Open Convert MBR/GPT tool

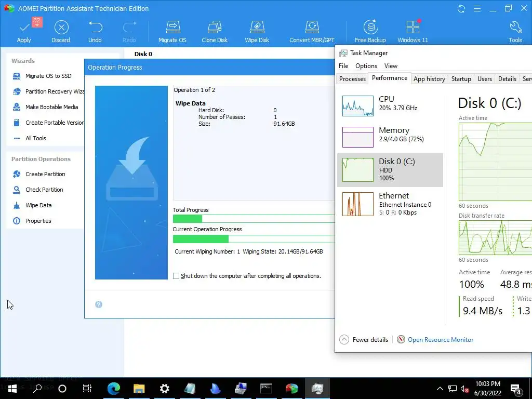pyautogui.click(x=312, y=31)
